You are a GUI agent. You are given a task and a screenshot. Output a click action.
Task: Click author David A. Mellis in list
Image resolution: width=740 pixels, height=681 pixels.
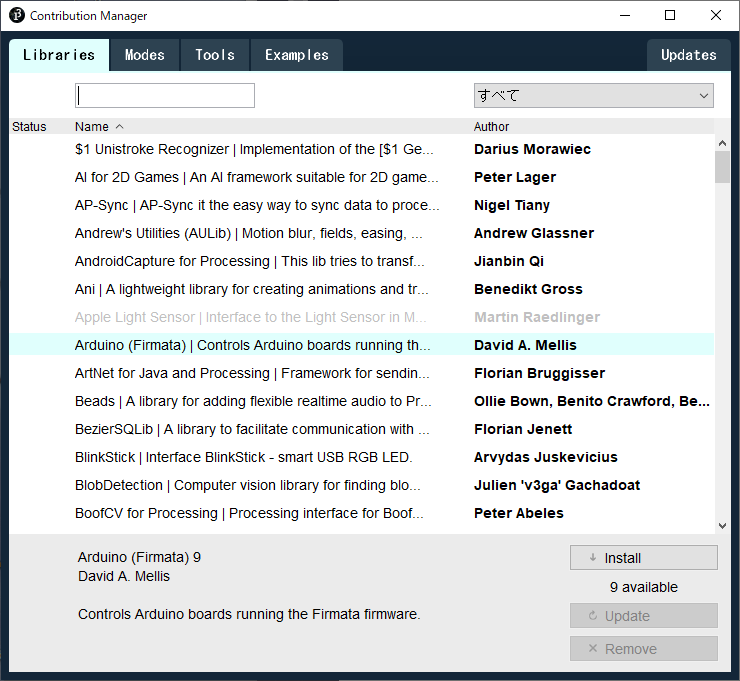[525, 345]
